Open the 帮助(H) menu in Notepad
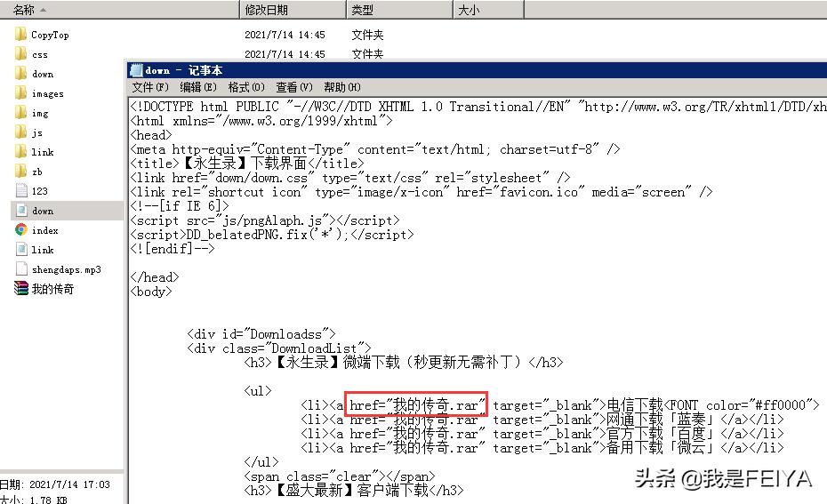Viewport: 827px width, 504px height. [x=342, y=87]
